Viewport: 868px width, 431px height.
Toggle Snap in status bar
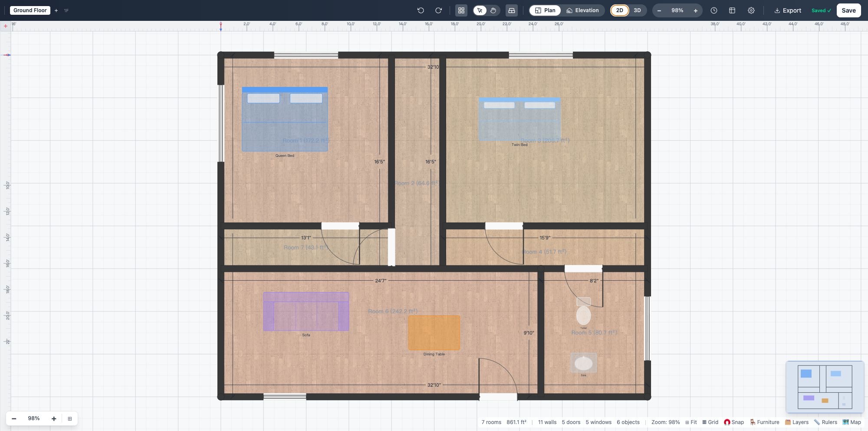click(x=734, y=422)
